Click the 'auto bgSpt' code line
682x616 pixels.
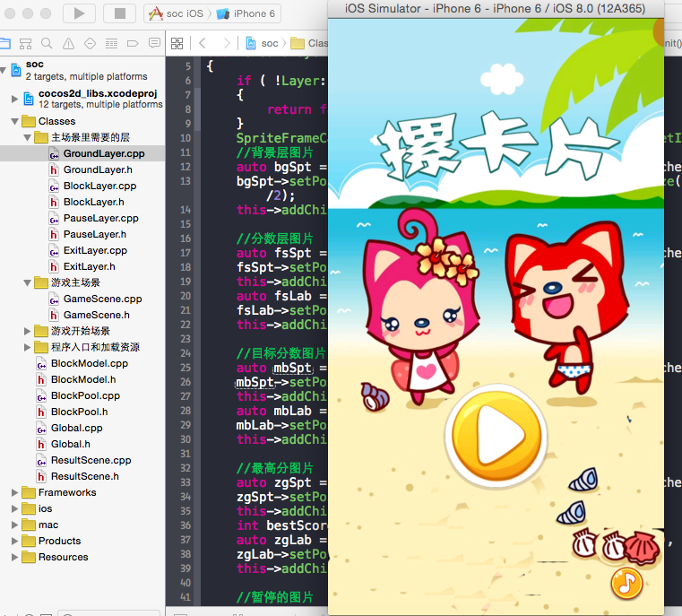(x=281, y=167)
